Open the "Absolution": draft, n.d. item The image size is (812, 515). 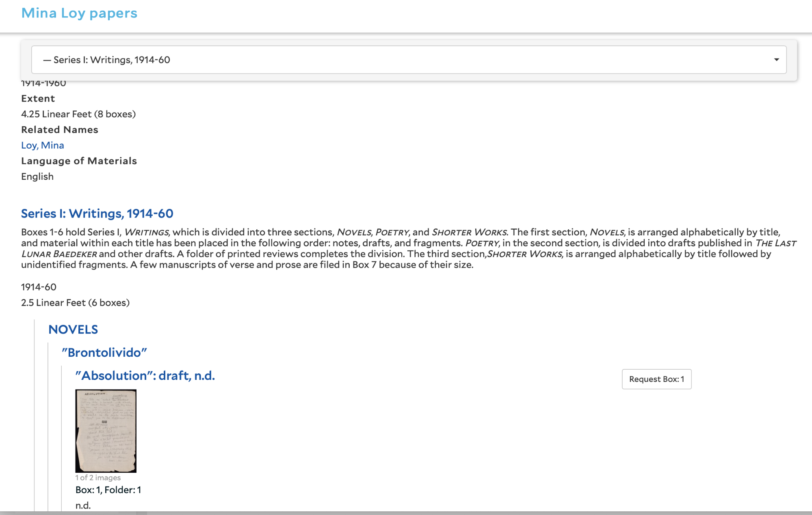coord(145,375)
